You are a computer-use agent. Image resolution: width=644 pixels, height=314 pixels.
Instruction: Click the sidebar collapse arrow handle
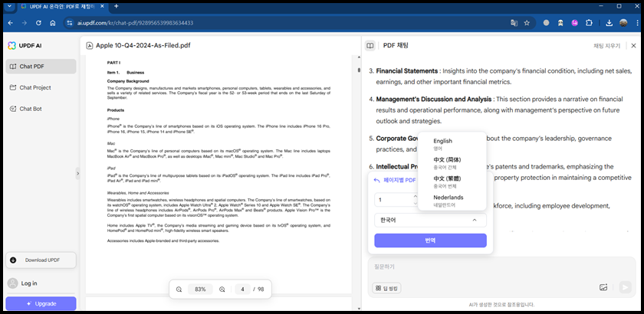tap(77, 173)
